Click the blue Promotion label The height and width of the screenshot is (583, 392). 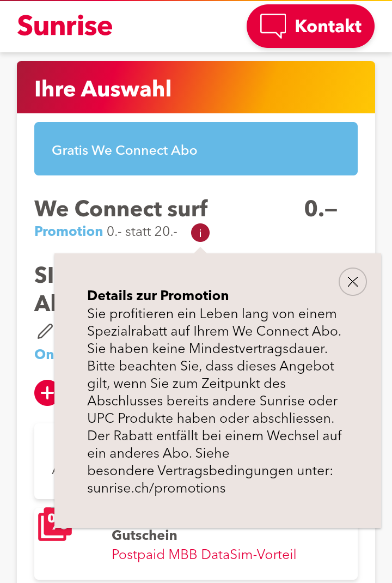point(69,232)
